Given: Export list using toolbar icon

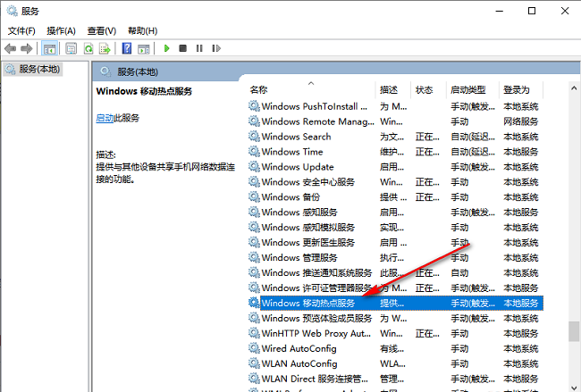Looking at the screenshot, I should (x=105, y=48).
